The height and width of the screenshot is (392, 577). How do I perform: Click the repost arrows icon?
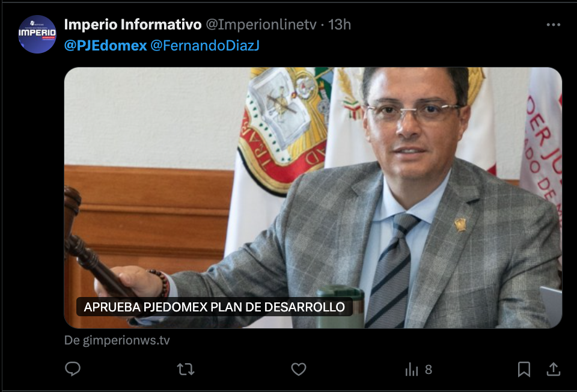186,369
